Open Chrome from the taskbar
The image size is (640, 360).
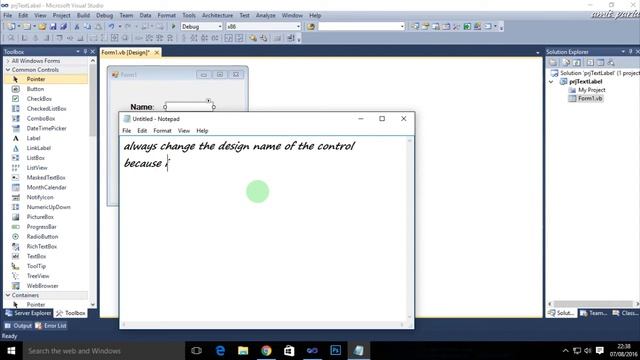[266, 351]
